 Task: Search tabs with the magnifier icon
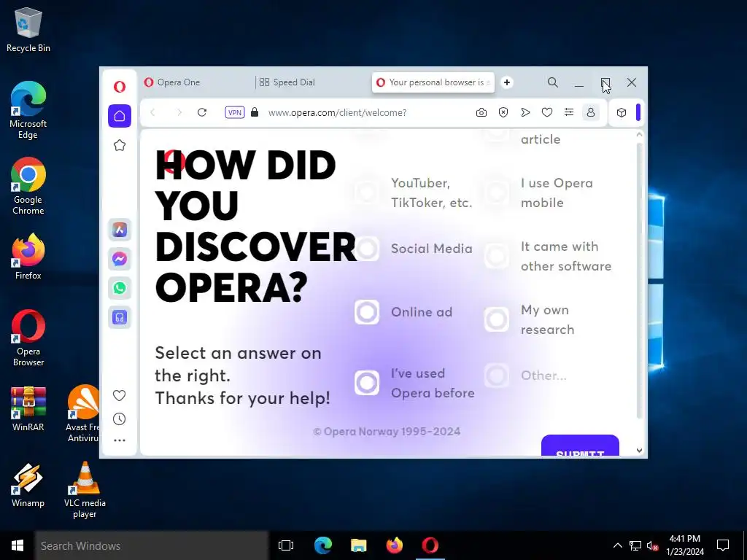(x=553, y=82)
